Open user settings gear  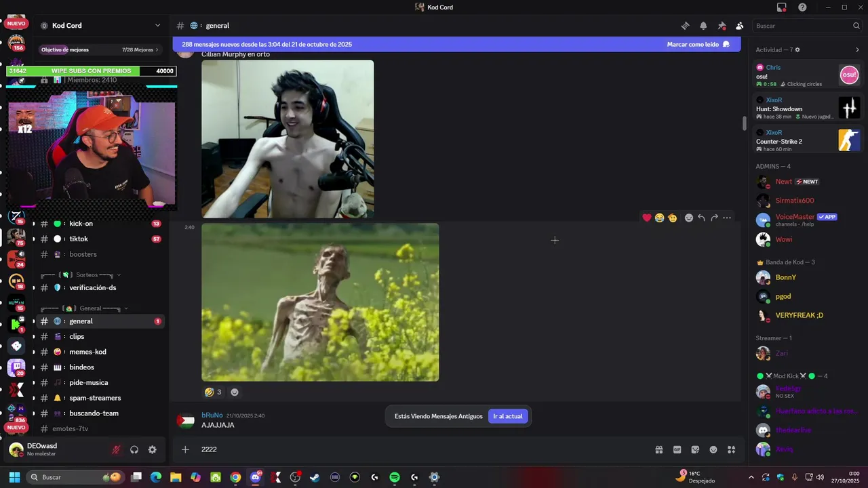click(153, 449)
